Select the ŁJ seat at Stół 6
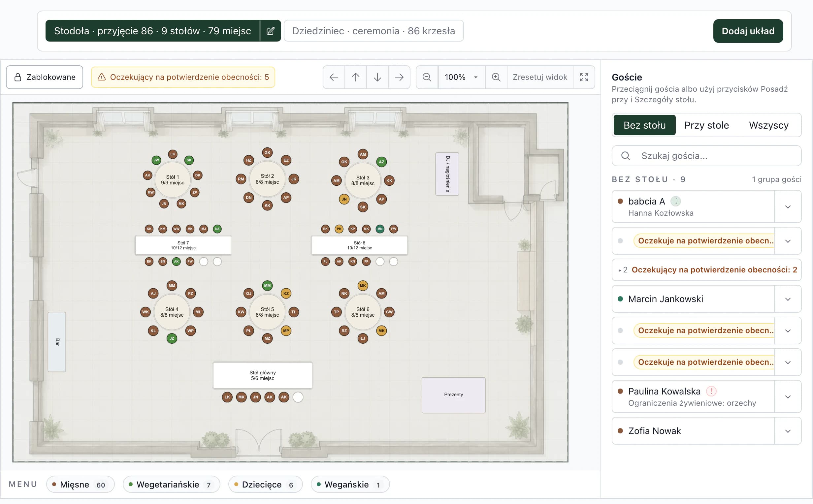Viewport: 813px width, 504px height. [363, 338]
